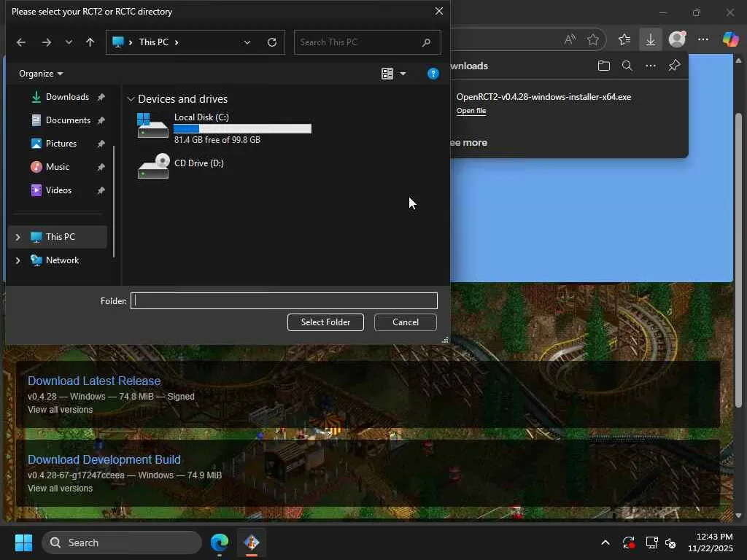
Task: Open Music in the navigation pane
Action: [x=57, y=167]
